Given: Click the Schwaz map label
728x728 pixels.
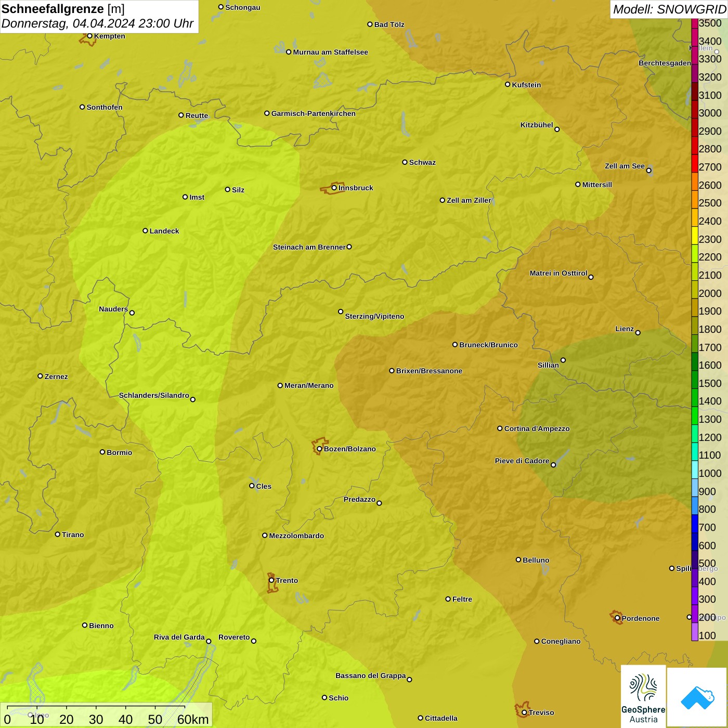Looking at the screenshot, I should pyautogui.click(x=423, y=162).
